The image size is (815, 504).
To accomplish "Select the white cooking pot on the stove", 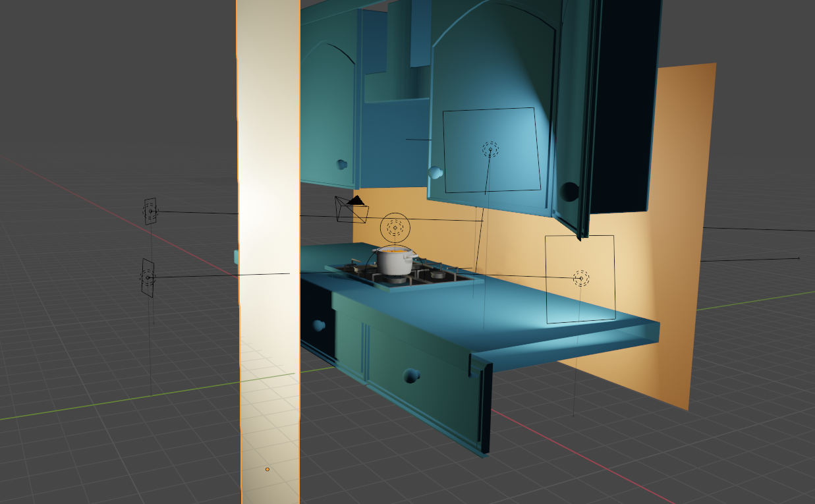I will pos(395,261).
